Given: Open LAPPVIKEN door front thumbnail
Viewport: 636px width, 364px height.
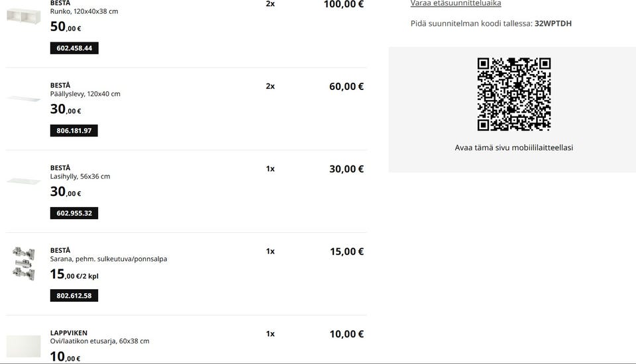Looking at the screenshot, I should pyautogui.click(x=24, y=346).
